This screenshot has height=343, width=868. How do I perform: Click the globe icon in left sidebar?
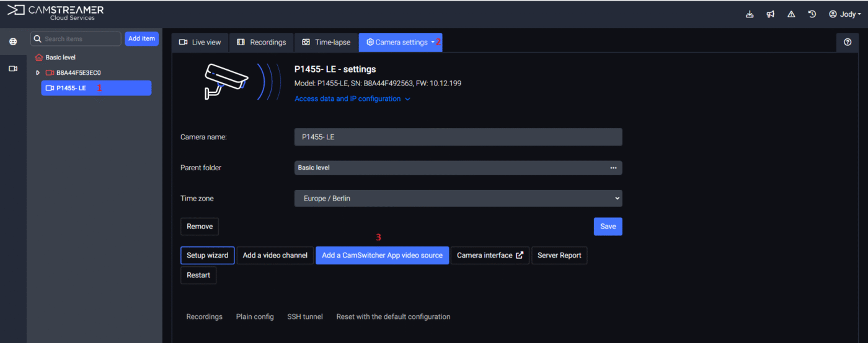pyautogui.click(x=13, y=41)
